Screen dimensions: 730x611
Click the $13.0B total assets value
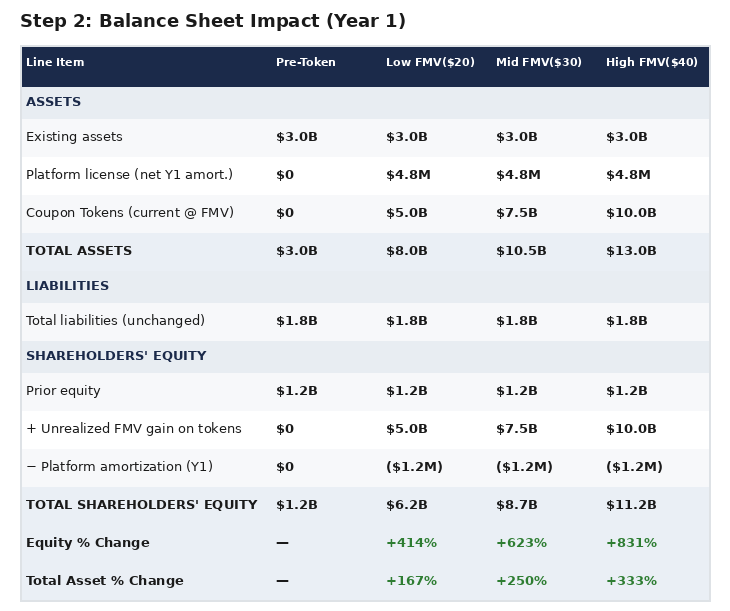631,251
